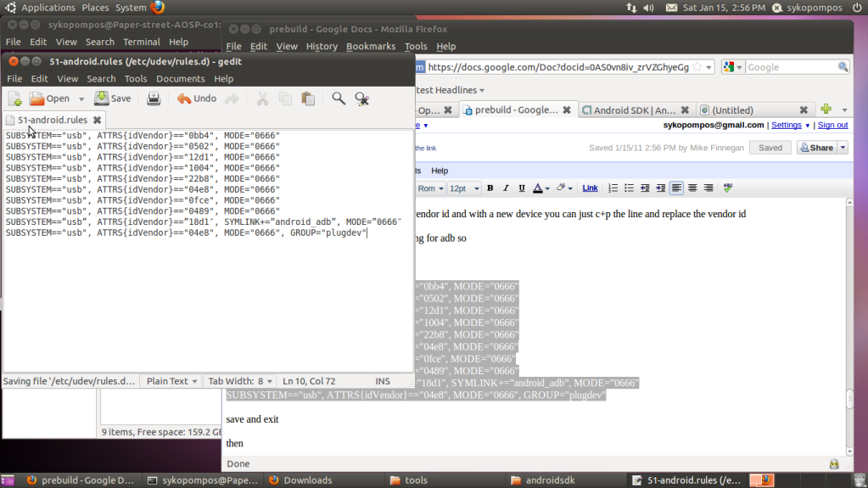
Task: Click the New document icon in gedit
Action: 15,98
